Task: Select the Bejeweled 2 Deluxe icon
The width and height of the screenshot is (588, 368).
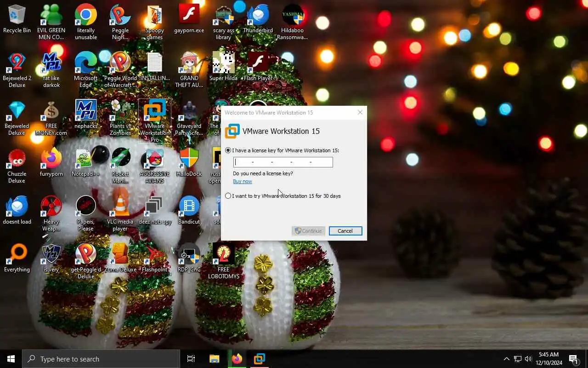Action: pyautogui.click(x=17, y=70)
